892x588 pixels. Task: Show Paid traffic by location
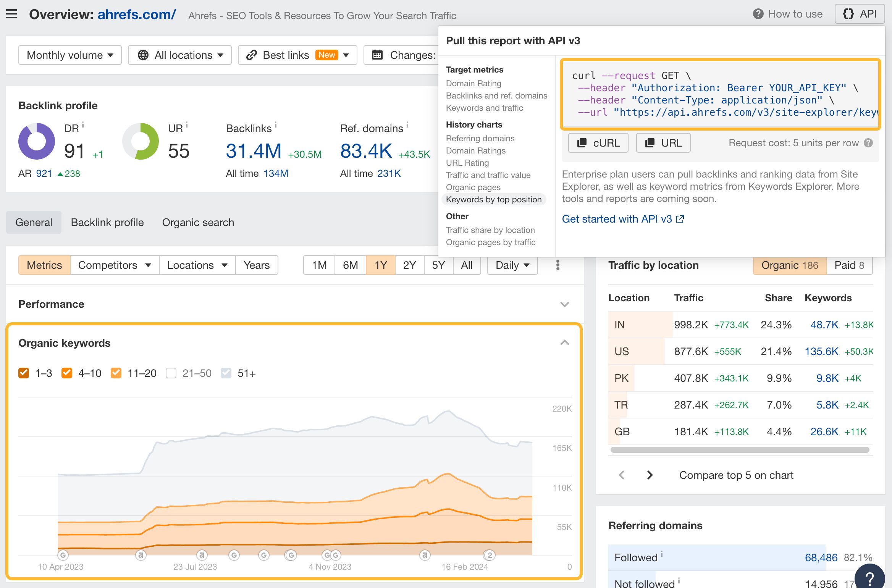point(848,265)
